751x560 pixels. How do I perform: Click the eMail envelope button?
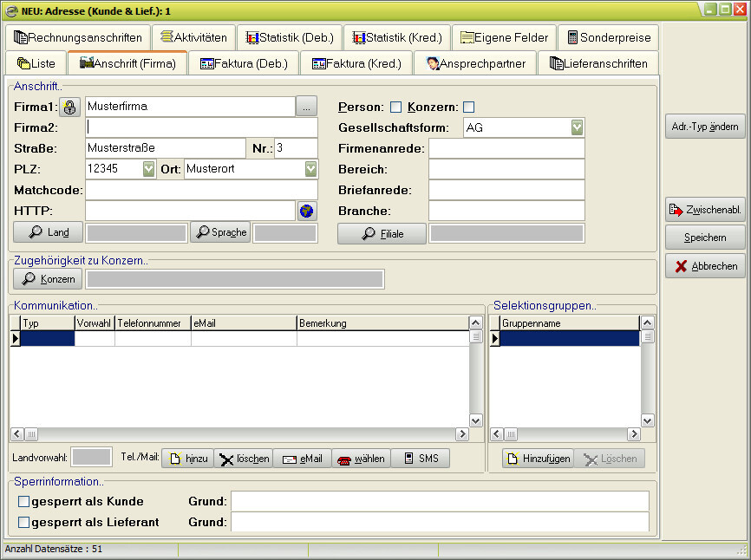pos(302,459)
